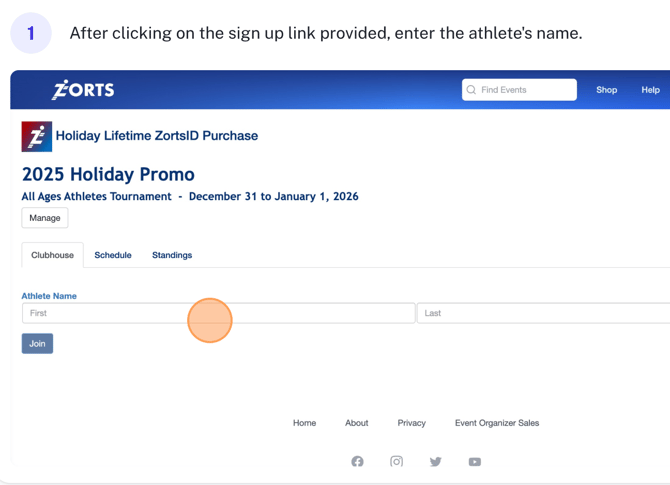
Task: Click the search magnifier icon
Action: click(x=471, y=90)
